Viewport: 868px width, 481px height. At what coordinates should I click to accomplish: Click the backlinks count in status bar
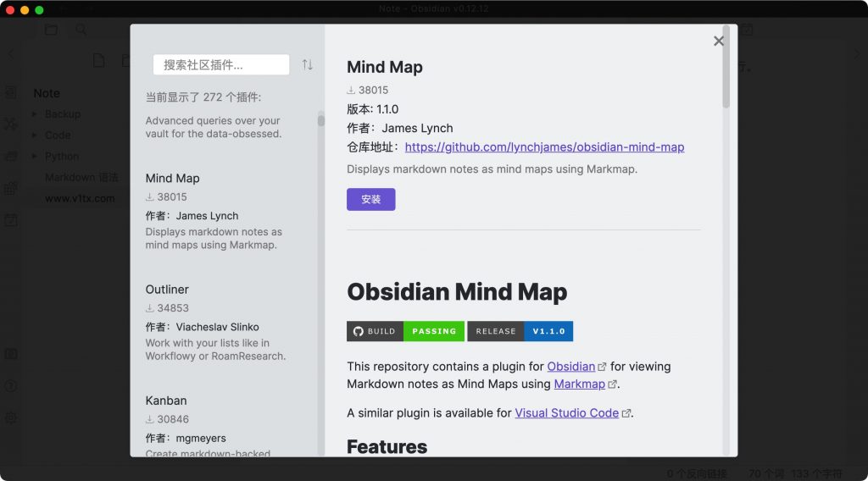tap(697, 474)
